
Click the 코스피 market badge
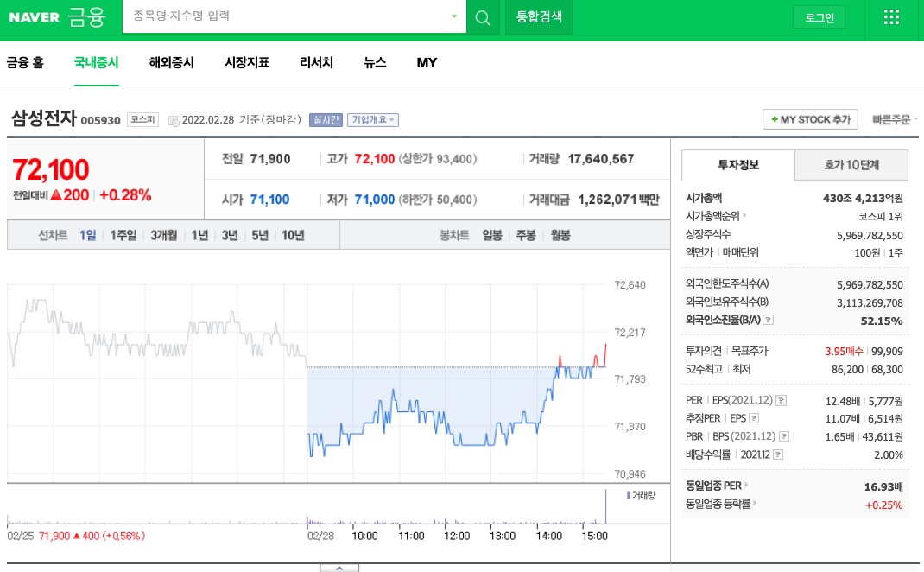[x=142, y=120]
